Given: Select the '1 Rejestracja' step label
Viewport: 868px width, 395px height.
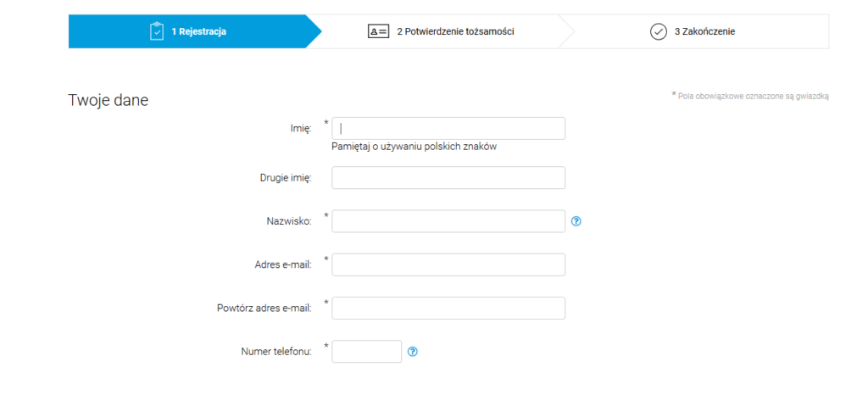Looking at the screenshot, I should 198,31.
